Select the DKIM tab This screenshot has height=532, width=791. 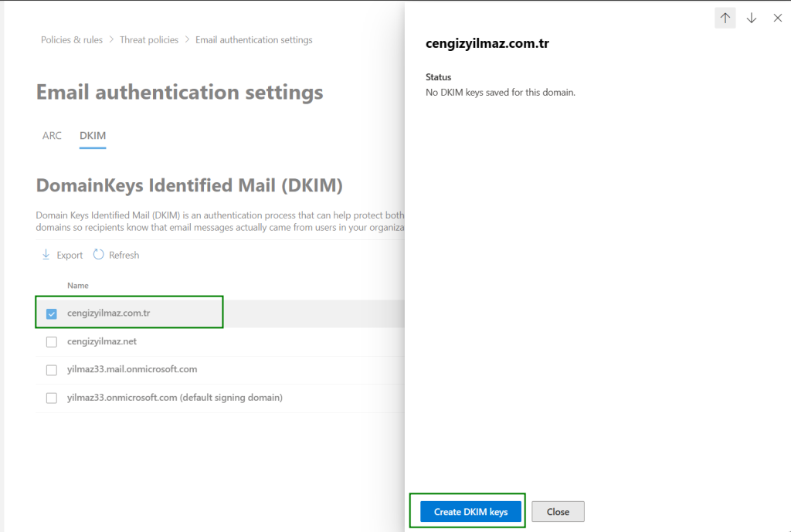pyautogui.click(x=93, y=136)
